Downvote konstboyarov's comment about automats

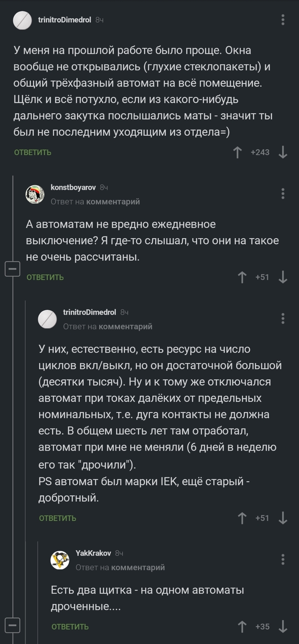click(282, 277)
